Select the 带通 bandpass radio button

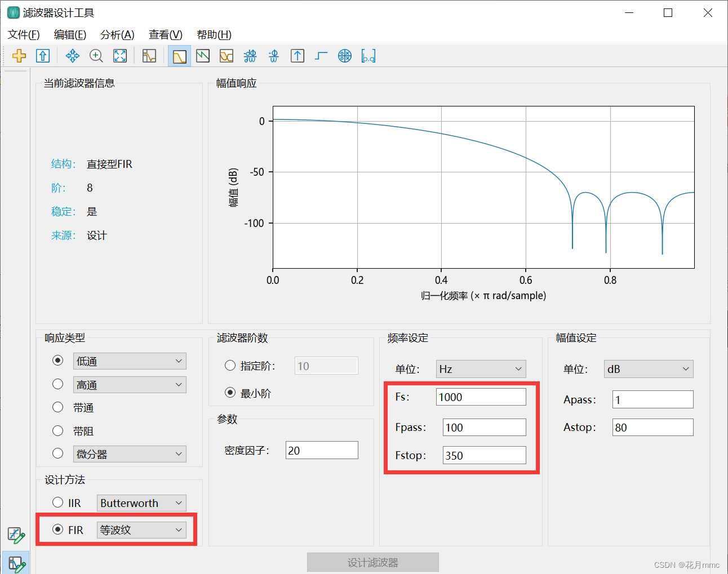[x=57, y=407]
